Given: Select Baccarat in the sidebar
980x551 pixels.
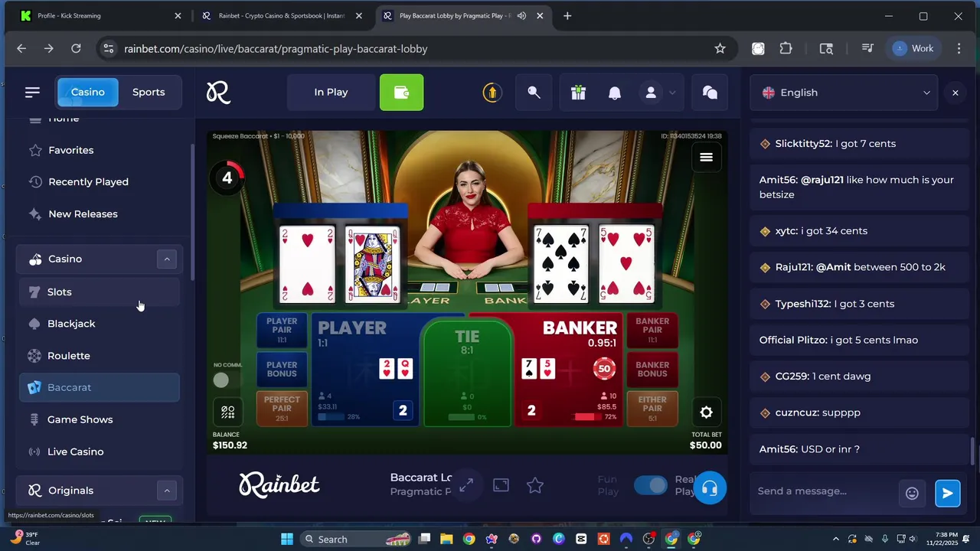Looking at the screenshot, I should pyautogui.click(x=100, y=387).
